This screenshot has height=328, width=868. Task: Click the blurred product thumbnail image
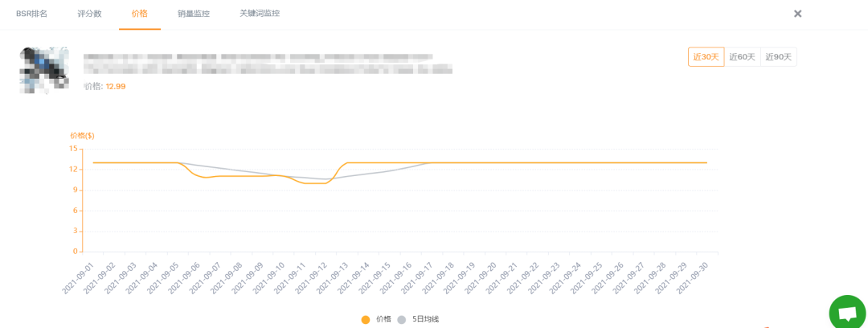(44, 70)
